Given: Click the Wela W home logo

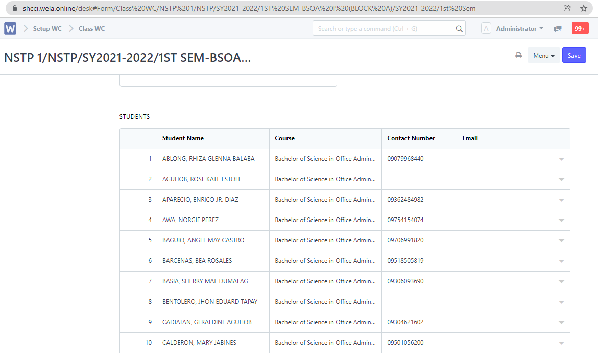Looking at the screenshot, I should click(10, 29).
